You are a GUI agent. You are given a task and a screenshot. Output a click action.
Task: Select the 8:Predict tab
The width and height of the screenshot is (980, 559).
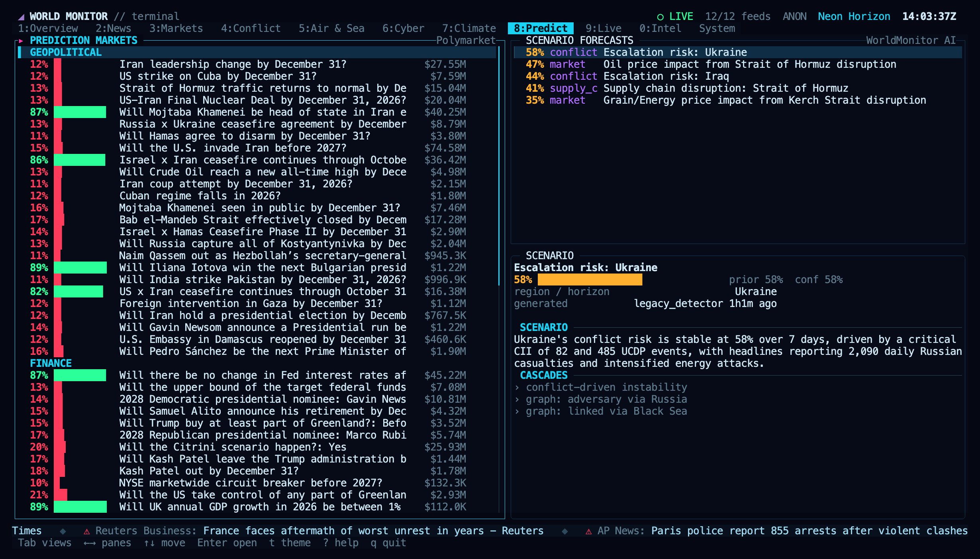[541, 28]
